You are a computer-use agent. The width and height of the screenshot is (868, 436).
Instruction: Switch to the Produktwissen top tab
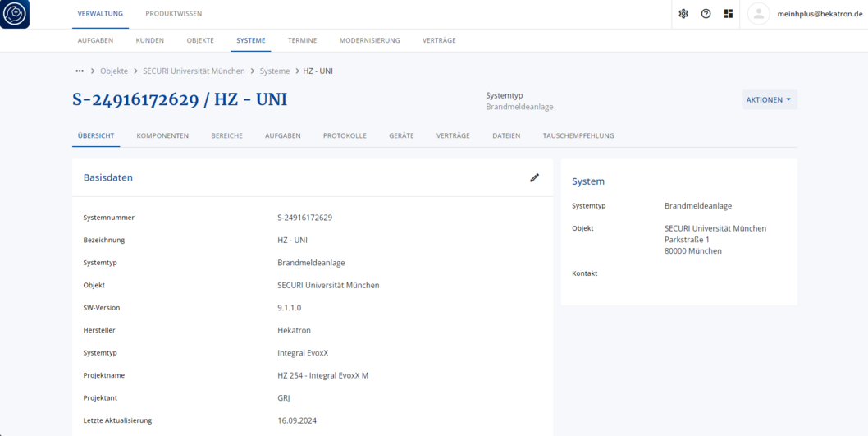(x=174, y=14)
